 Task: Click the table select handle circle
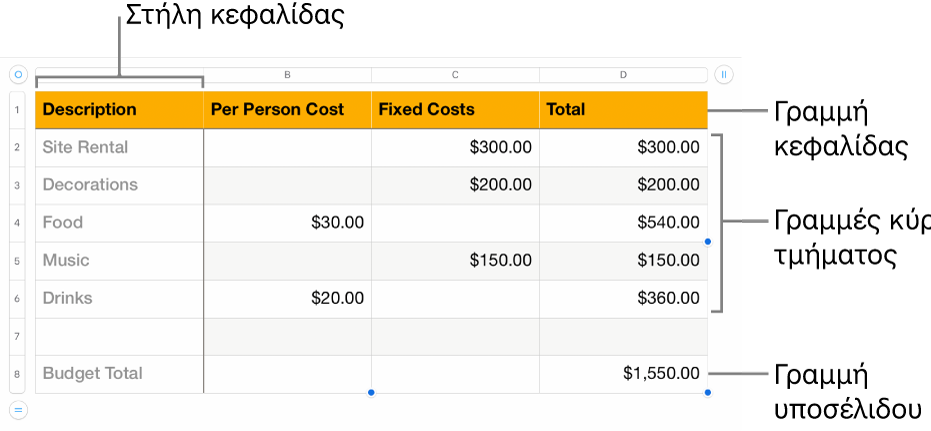point(18,74)
